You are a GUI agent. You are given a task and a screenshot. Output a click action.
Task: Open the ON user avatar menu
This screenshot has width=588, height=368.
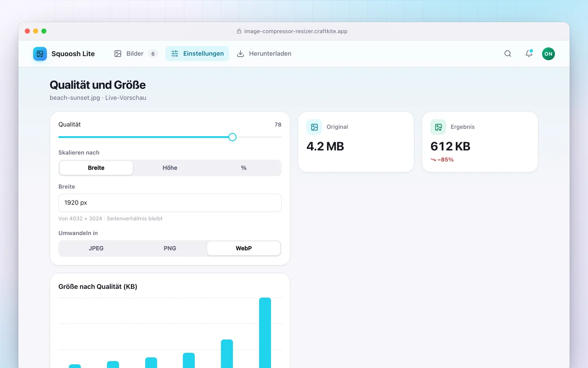pos(548,54)
